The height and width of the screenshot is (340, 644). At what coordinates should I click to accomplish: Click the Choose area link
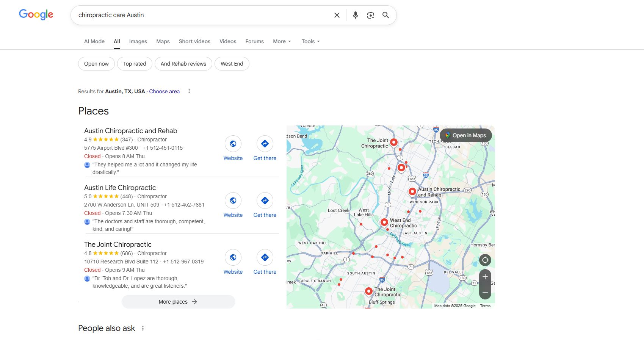(164, 91)
